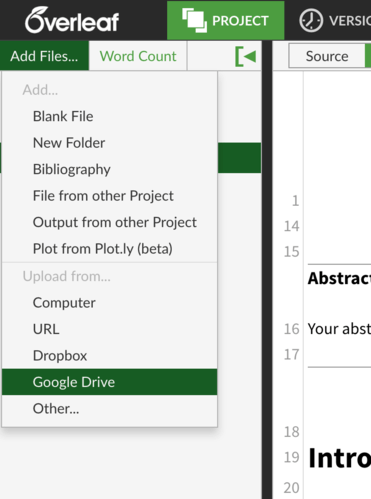Select Other... upload option
This screenshot has width=371, height=499.
click(x=110, y=408)
